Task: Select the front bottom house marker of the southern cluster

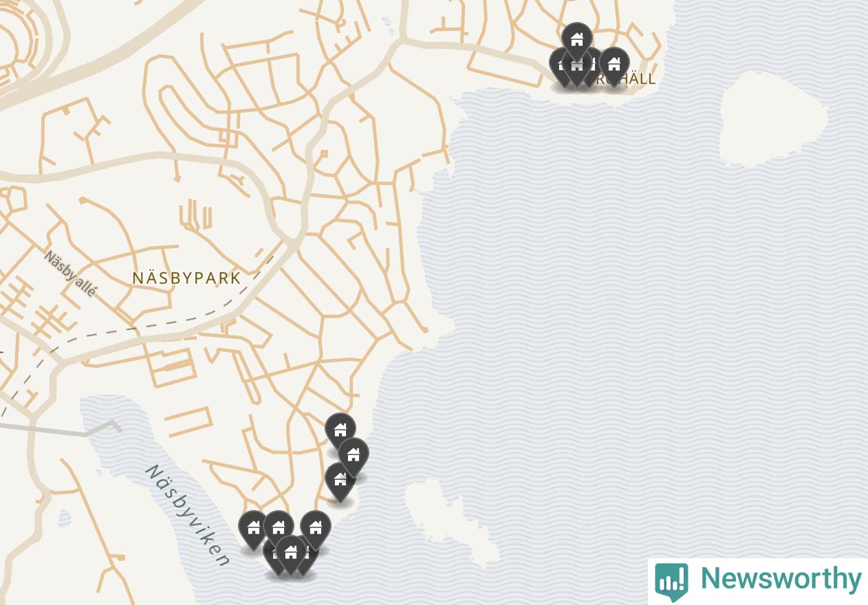Action: 291,553
